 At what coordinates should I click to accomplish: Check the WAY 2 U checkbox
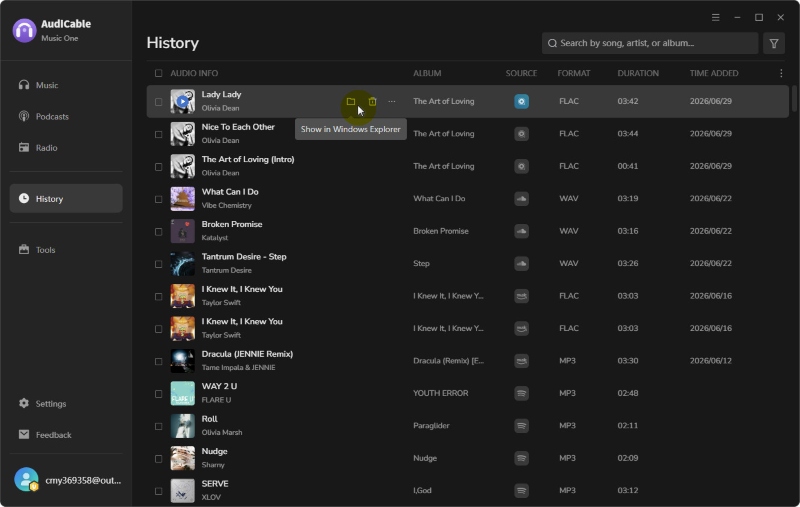[158, 394]
